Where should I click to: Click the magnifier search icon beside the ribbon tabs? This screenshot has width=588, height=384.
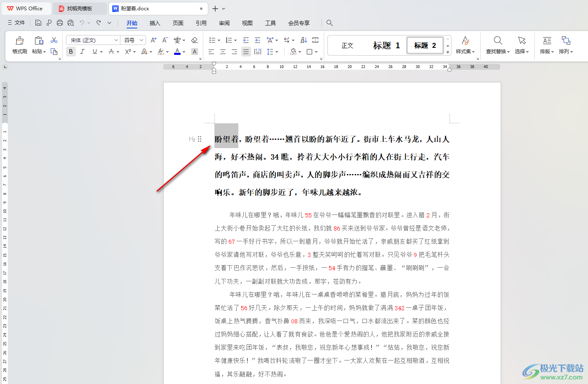click(x=329, y=23)
